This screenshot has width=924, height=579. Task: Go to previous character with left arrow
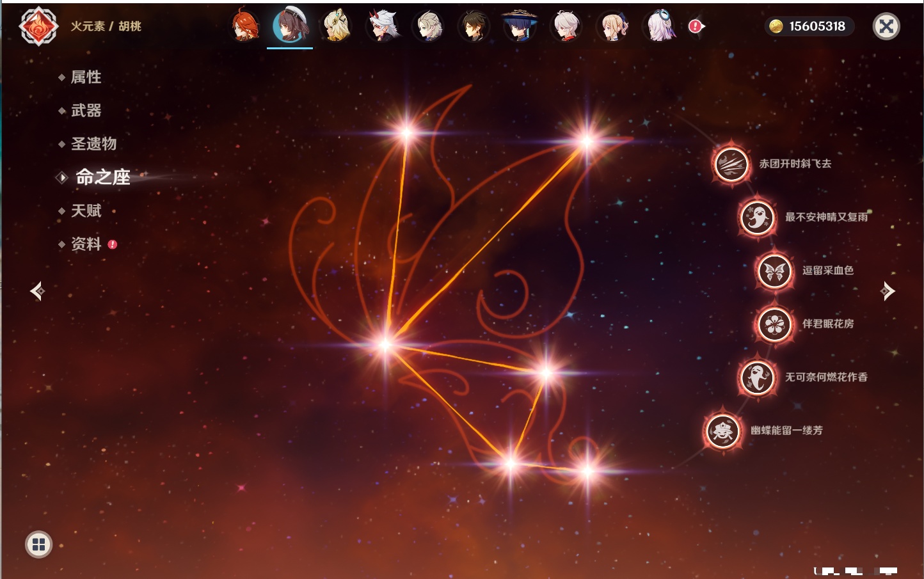pos(37,291)
